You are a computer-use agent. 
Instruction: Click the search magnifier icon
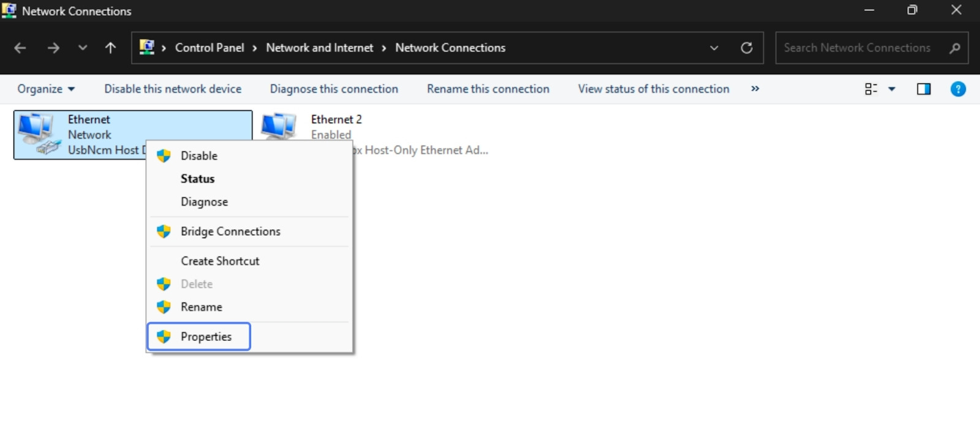click(954, 48)
